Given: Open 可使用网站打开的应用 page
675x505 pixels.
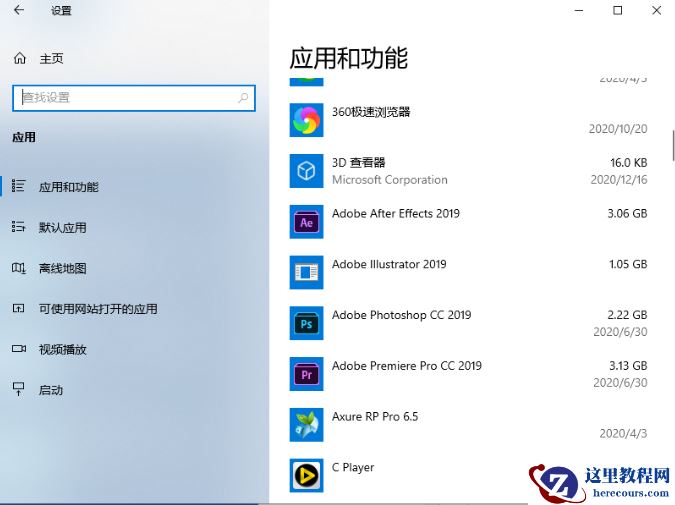Looking at the screenshot, I should point(98,309).
